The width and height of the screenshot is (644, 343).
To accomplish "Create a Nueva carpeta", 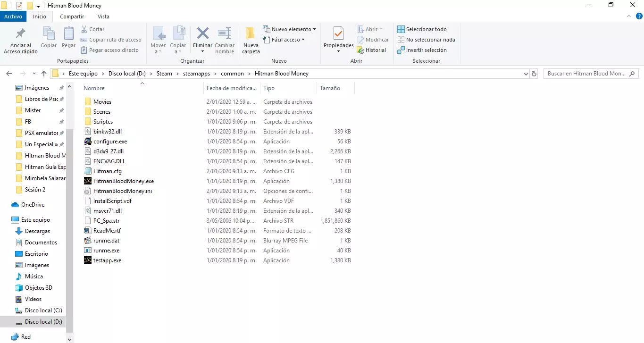I will pos(251,40).
